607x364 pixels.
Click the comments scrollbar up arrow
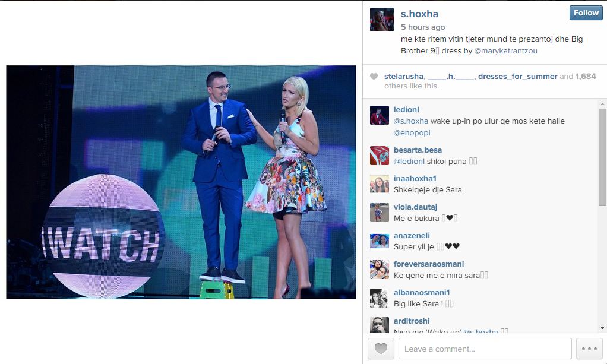[602, 104]
